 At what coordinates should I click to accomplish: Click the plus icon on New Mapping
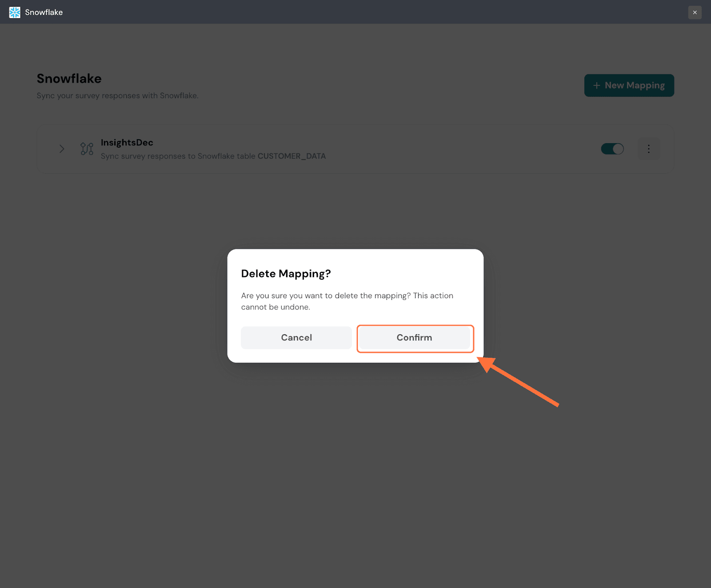596,85
